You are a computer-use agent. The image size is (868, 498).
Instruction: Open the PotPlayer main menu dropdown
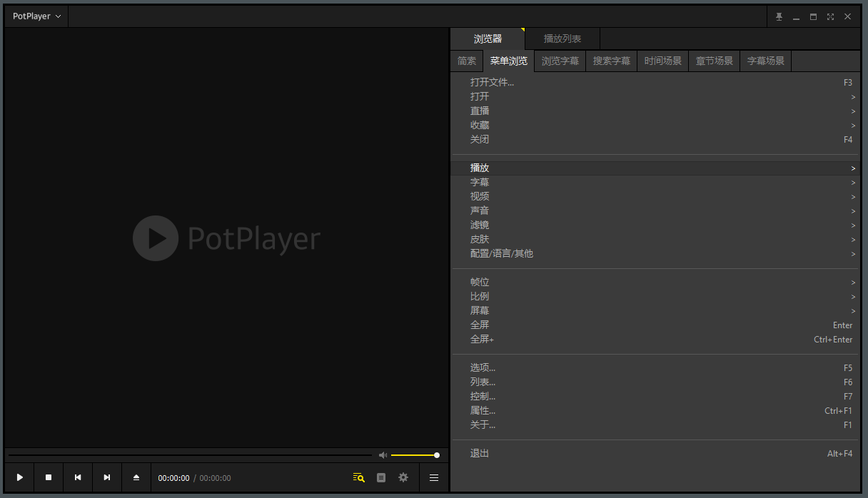click(36, 16)
